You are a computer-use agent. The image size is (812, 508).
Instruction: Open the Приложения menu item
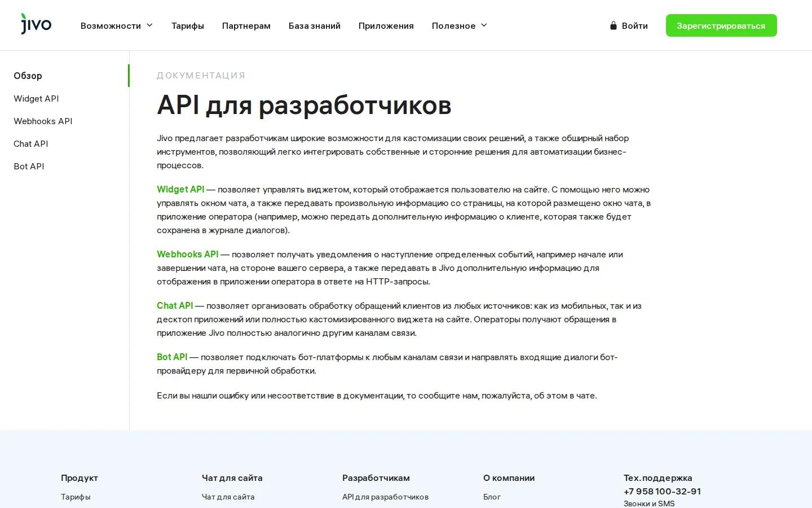coord(386,25)
